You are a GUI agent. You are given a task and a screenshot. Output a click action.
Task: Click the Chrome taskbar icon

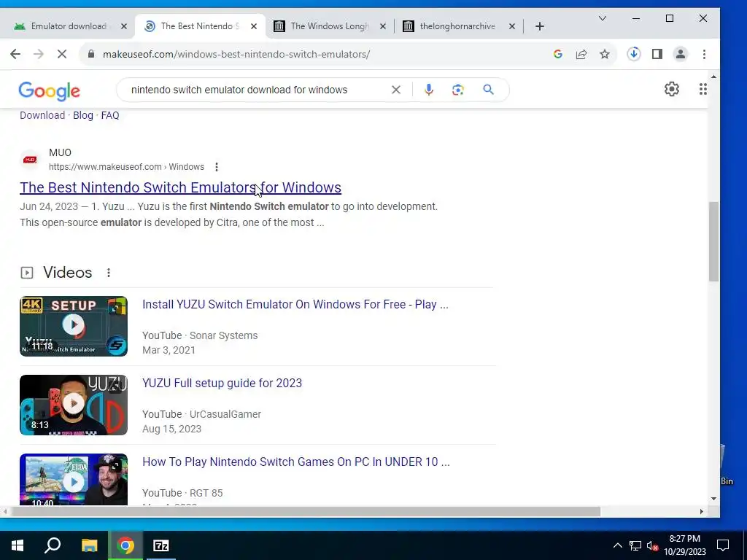[125, 545]
